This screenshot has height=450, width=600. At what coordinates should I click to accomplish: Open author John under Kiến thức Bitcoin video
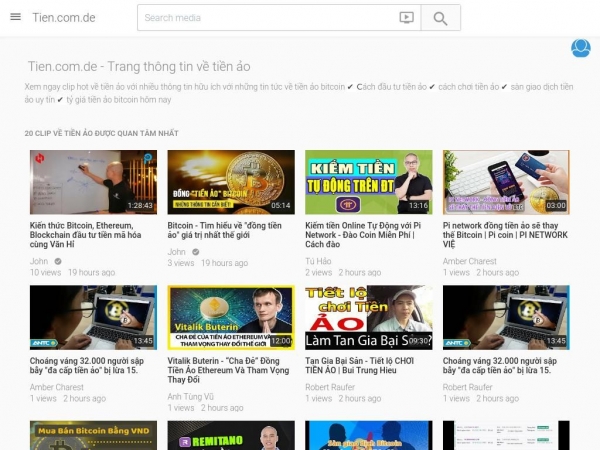(39, 261)
